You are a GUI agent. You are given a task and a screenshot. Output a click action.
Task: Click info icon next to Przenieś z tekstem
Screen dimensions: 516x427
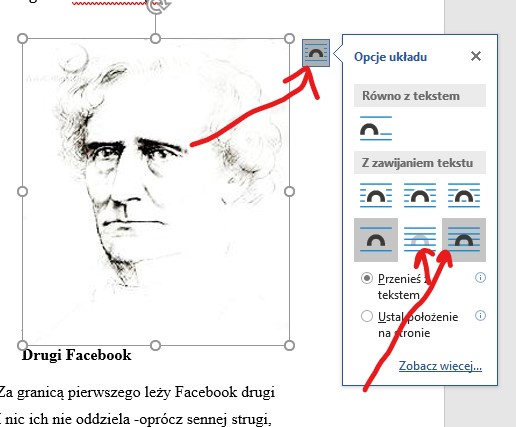pos(480,277)
